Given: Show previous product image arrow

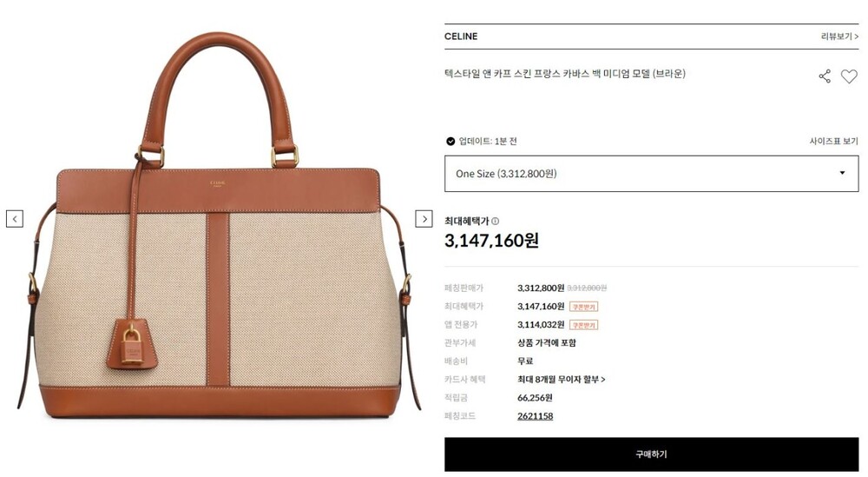Looking at the screenshot, I should (x=15, y=219).
